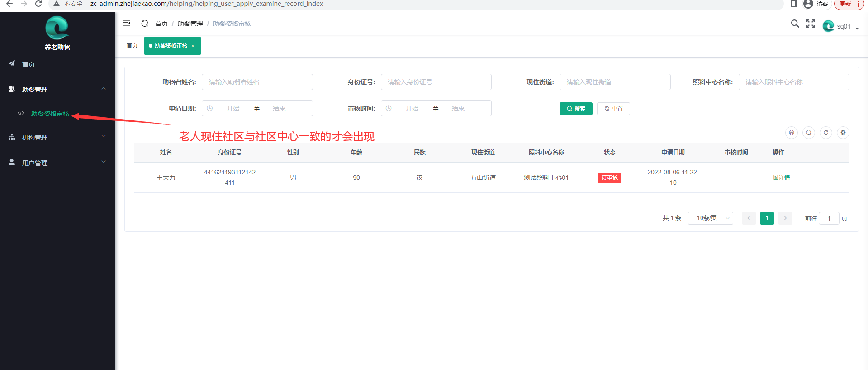Toggle fullscreen mode icon
868x370 pixels.
coord(811,24)
